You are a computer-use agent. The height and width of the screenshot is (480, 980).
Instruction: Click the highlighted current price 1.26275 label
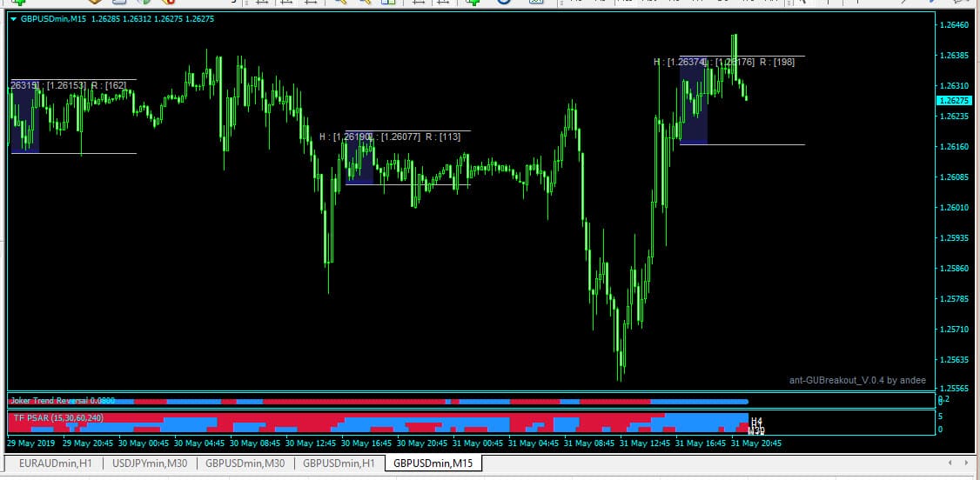point(955,101)
